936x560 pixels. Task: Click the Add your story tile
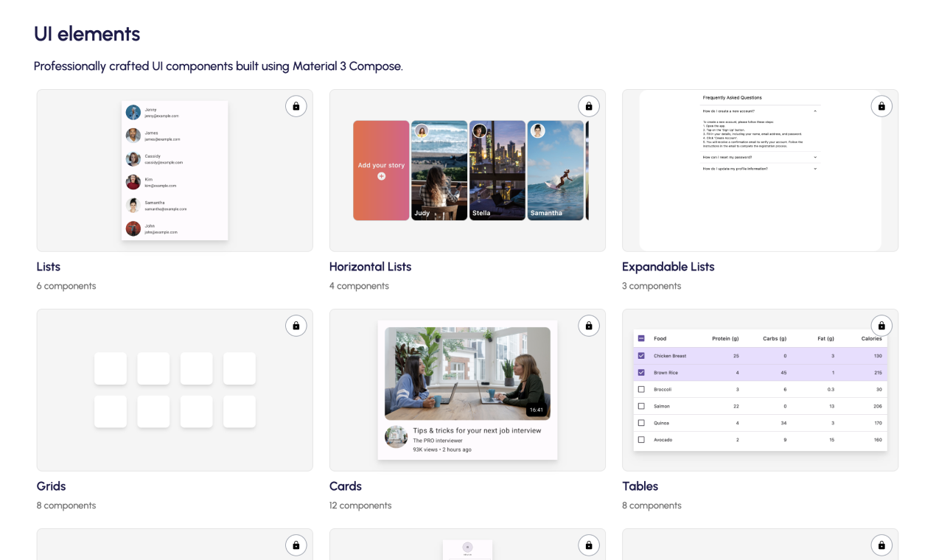[381, 170]
